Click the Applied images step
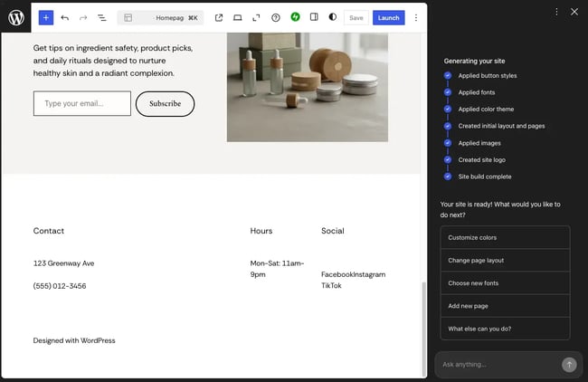The width and height of the screenshot is (588, 382). pyautogui.click(x=479, y=143)
